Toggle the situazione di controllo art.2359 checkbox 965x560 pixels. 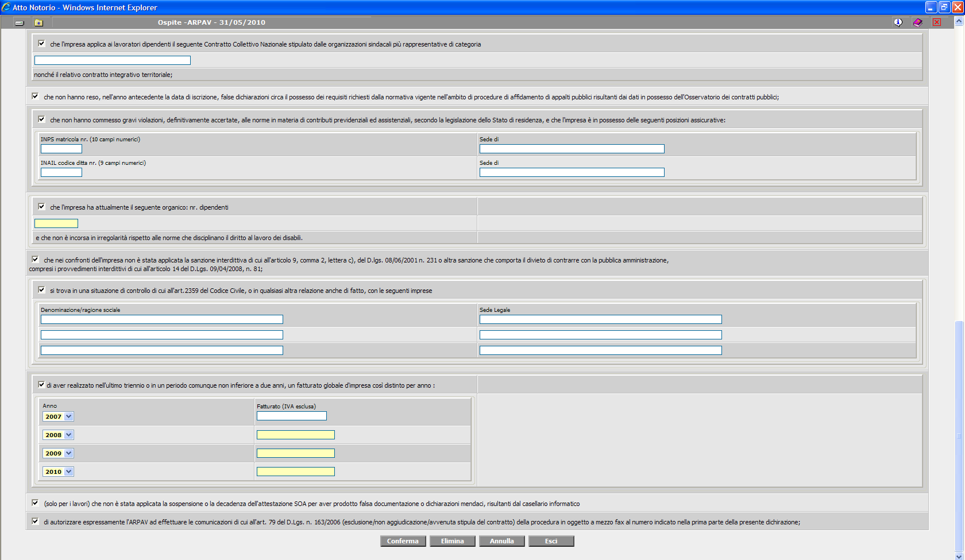41,289
